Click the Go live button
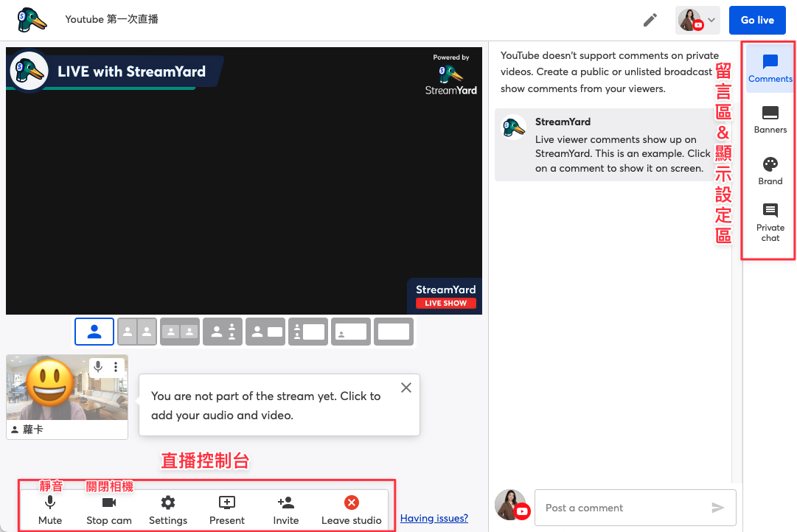The width and height of the screenshot is (797, 532). tap(757, 21)
